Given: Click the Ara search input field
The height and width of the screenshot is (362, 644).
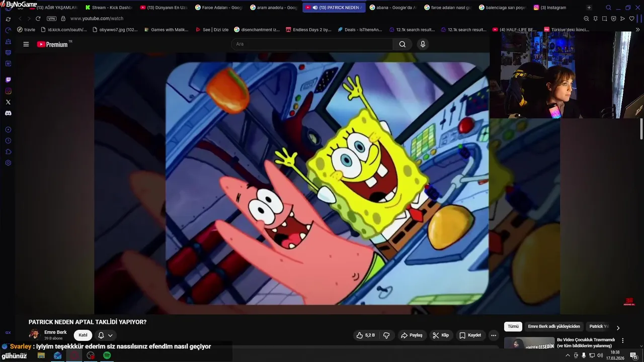Looking at the screenshot, I should pos(312,44).
